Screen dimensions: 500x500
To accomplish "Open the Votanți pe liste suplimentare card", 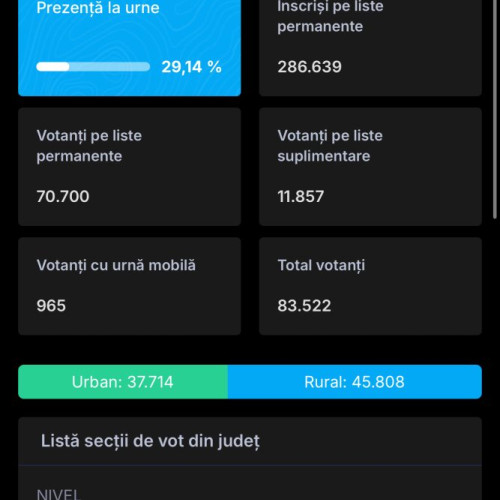I will (x=370, y=167).
